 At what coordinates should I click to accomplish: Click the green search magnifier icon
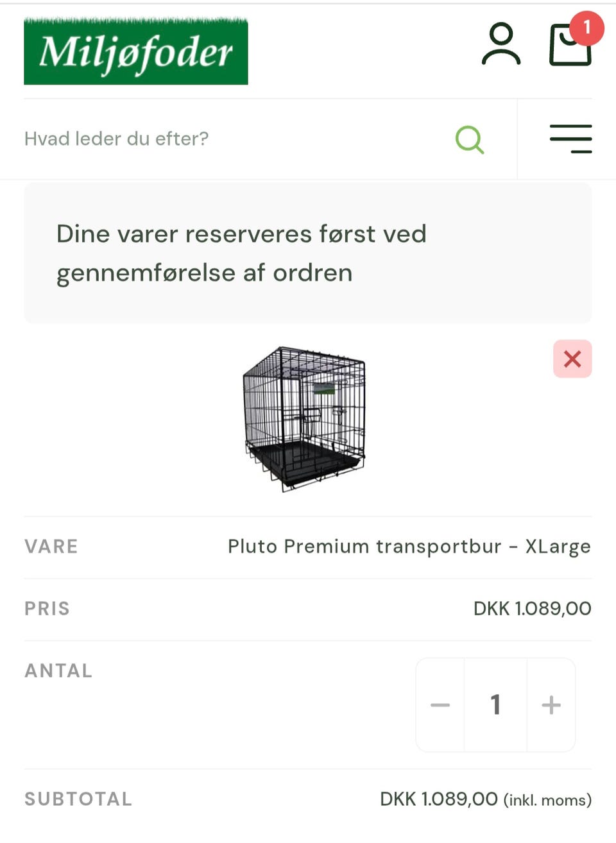[x=469, y=139]
